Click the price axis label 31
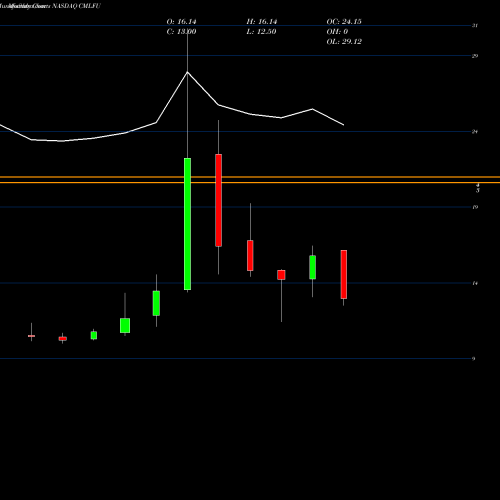This screenshot has height=500, width=500. pos(475,25)
